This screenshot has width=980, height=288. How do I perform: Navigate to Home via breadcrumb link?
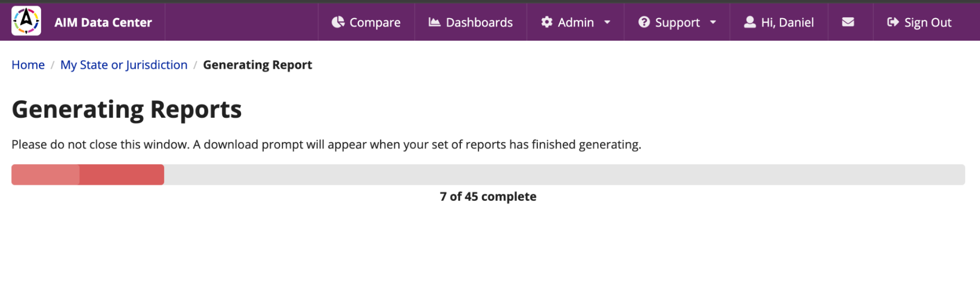[27, 64]
